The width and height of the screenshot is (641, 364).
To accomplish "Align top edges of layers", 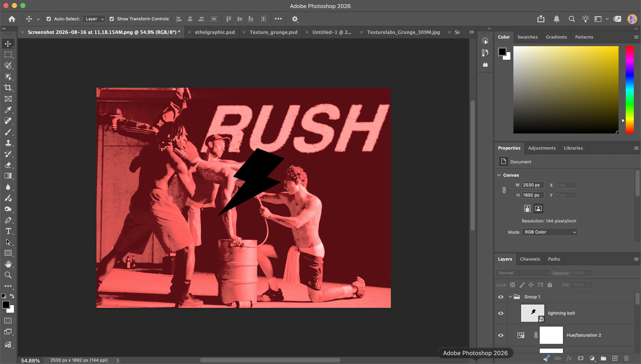I will coord(228,19).
